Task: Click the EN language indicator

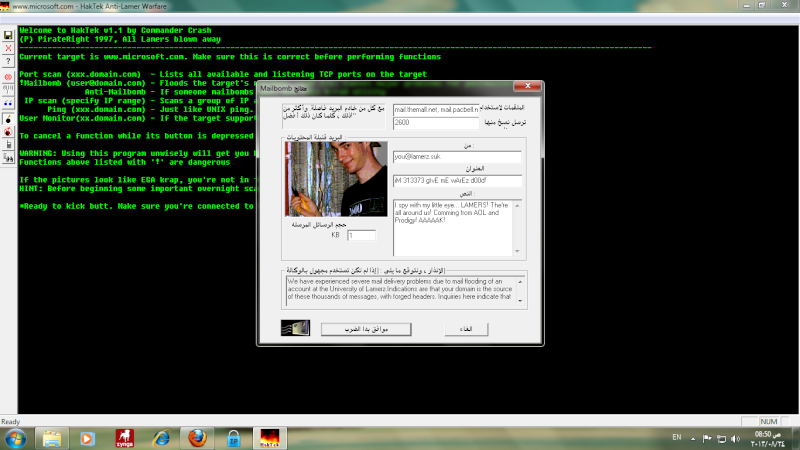Action: coord(677,437)
